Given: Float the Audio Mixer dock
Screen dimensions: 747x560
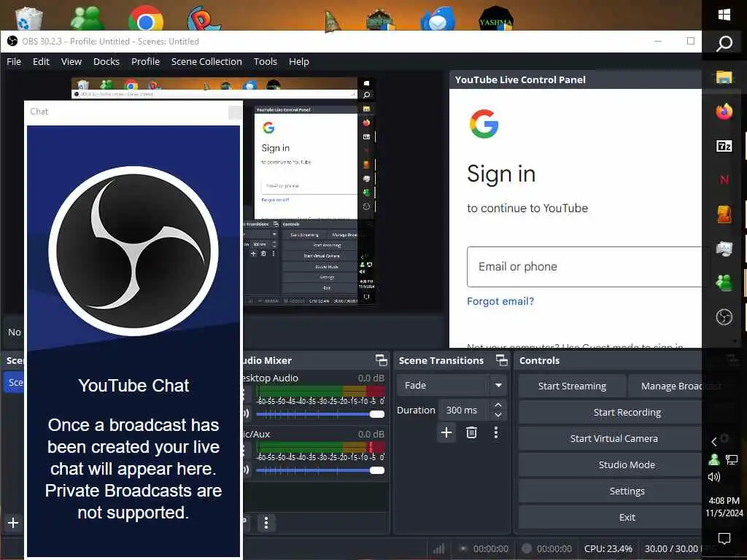Looking at the screenshot, I should coord(381,360).
